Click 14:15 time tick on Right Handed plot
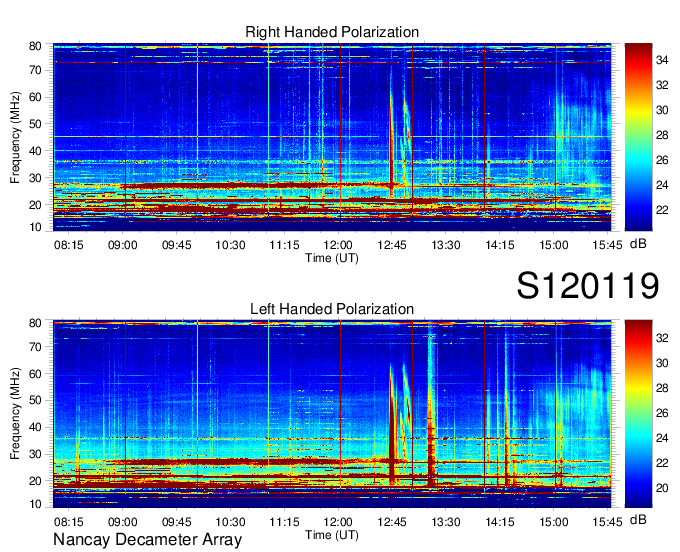The image size is (680, 552). (500, 245)
